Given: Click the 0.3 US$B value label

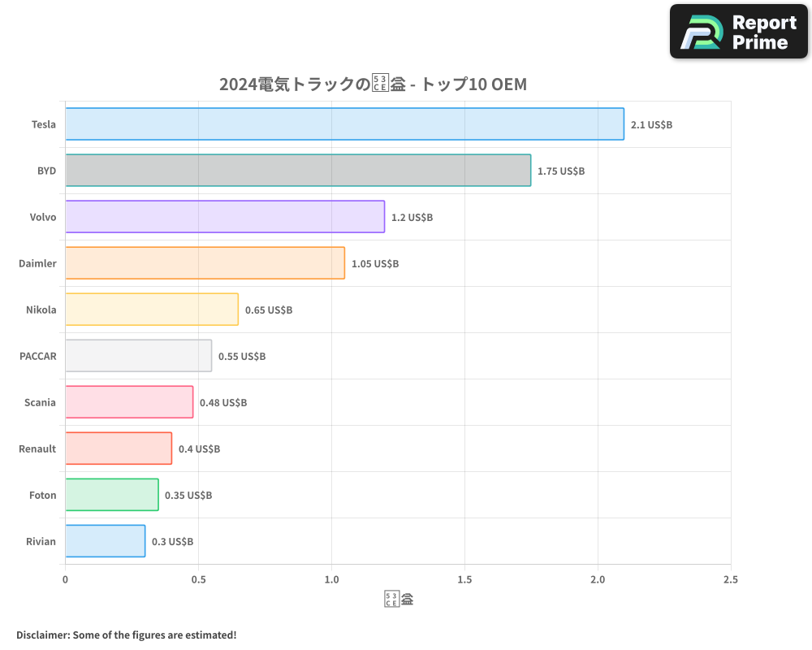Looking at the screenshot, I should [172, 541].
